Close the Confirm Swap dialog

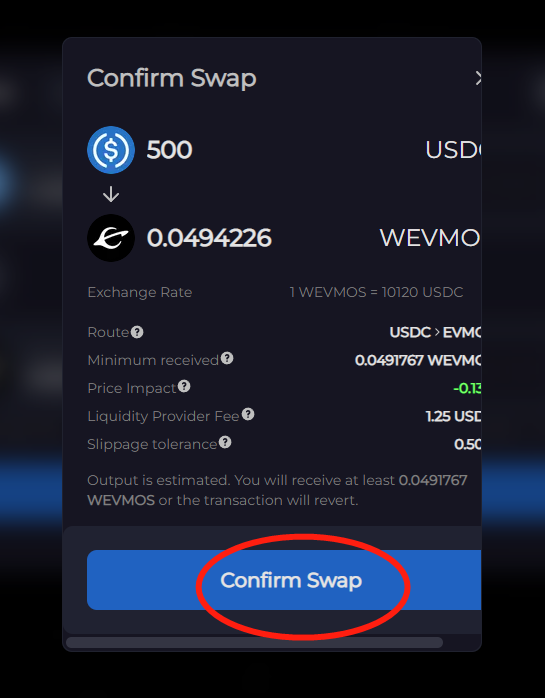point(478,78)
